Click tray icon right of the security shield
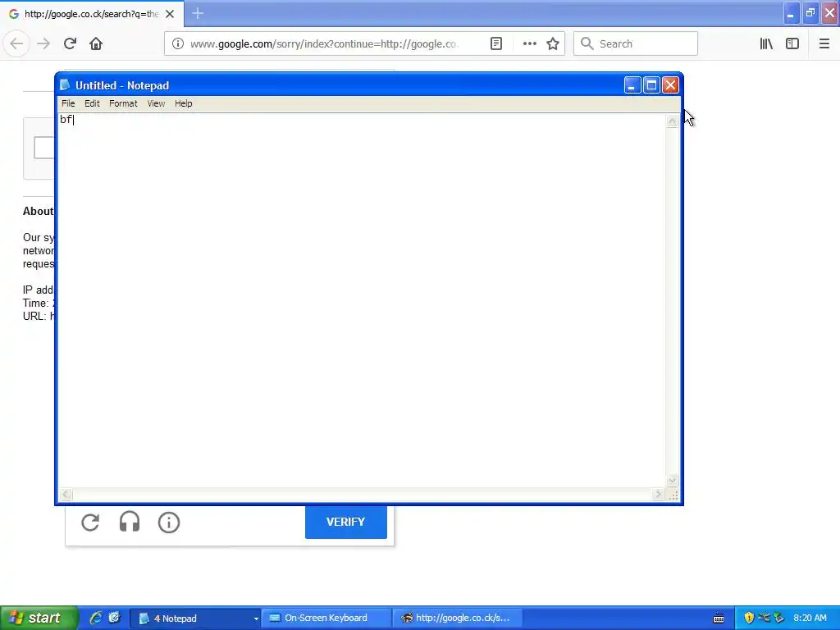This screenshot has height=630, width=840. (x=765, y=618)
